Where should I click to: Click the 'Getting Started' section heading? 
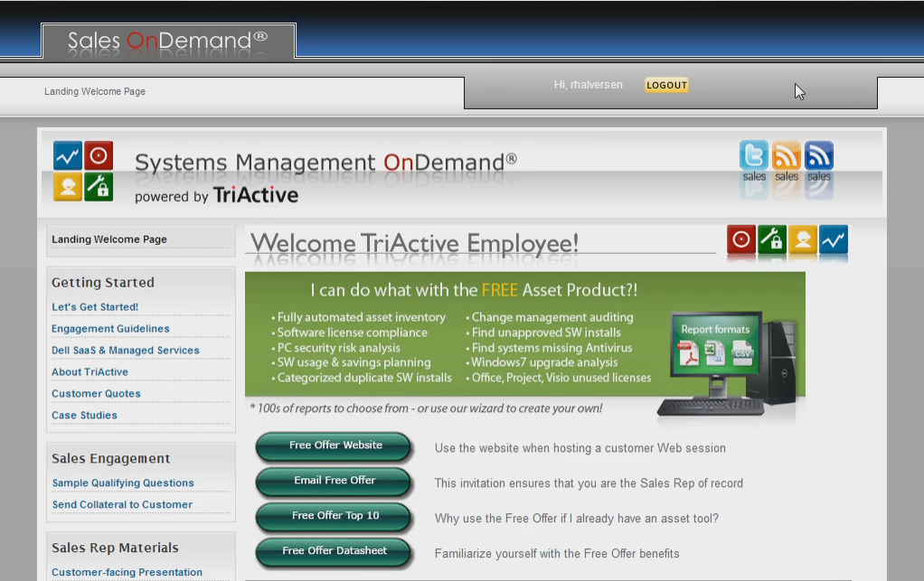tap(103, 283)
